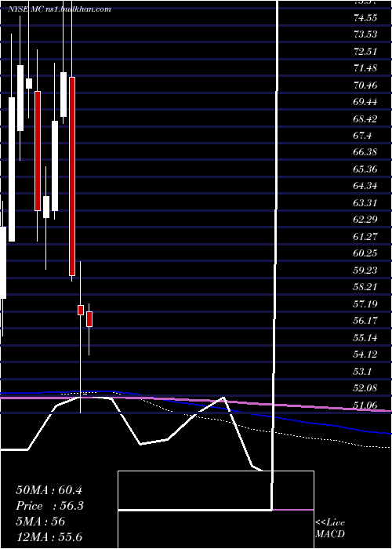Screen dimensions: 392x549
Task: Click the 64.34 price axis label
Action: tap(365, 186)
